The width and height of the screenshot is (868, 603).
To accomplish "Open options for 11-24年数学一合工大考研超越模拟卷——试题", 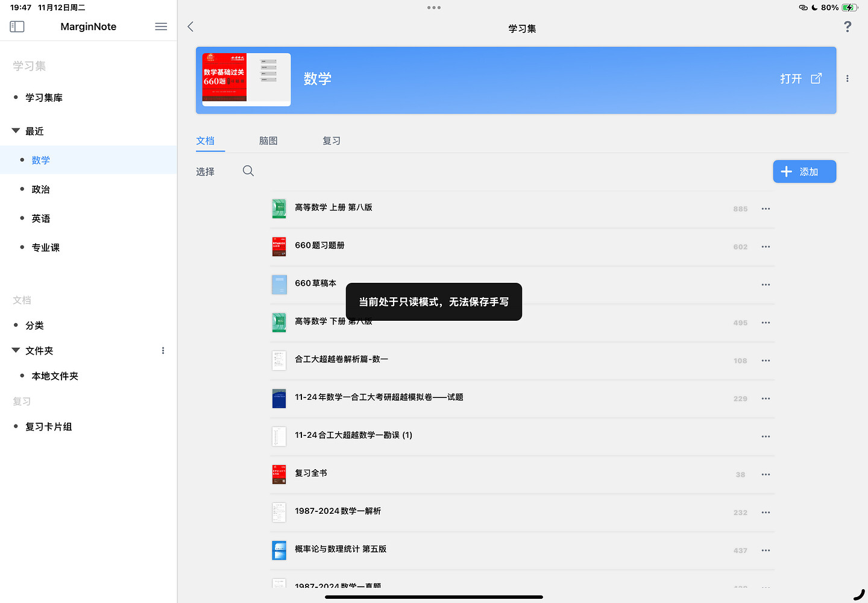I will (x=766, y=399).
